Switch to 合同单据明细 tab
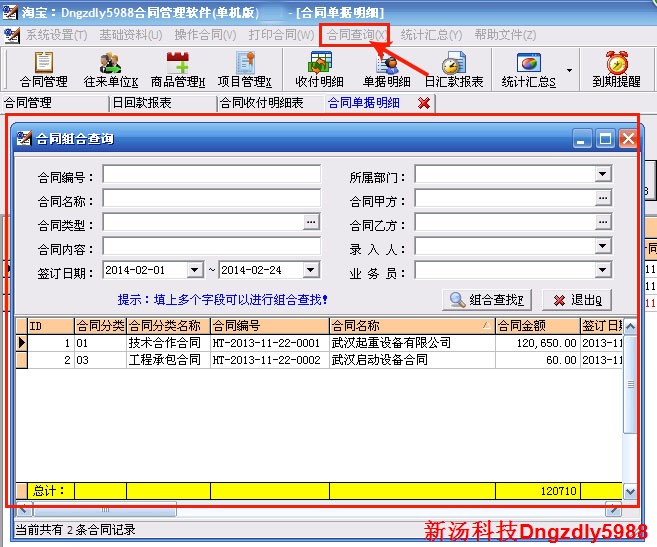The image size is (657, 547). [x=363, y=103]
